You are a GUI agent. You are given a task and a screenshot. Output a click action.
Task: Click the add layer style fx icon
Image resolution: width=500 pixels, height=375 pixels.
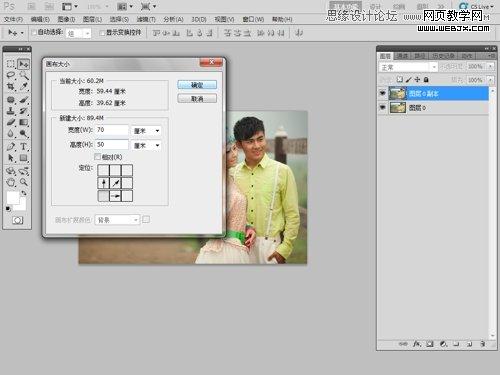point(417,344)
